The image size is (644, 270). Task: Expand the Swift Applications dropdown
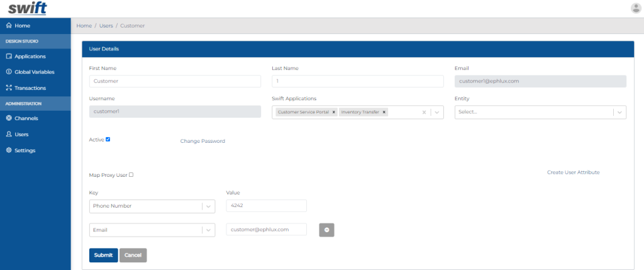pyautogui.click(x=438, y=112)
